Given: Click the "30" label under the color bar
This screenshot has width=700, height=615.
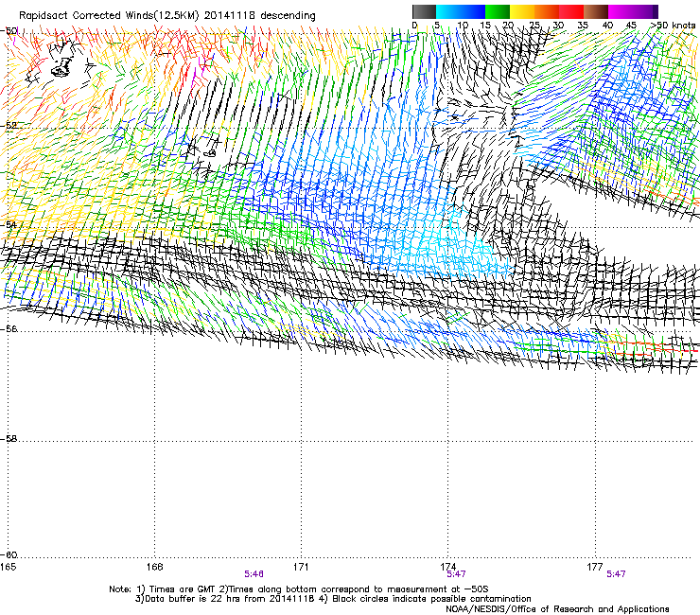Looking at the screenshot, I should coord(558,25).
